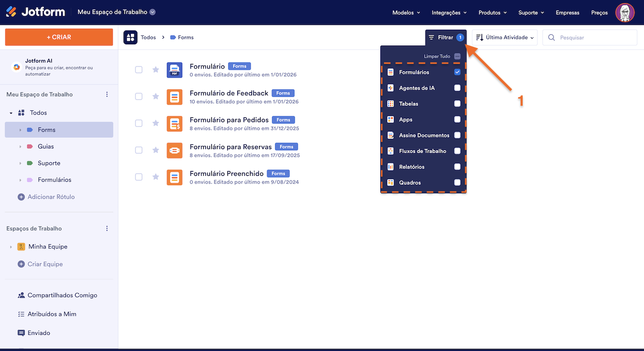Open Compartilhados Comigo in sidebar
Image resolution: width=644 pixels, height=351 pixels.
coord(62,296)
